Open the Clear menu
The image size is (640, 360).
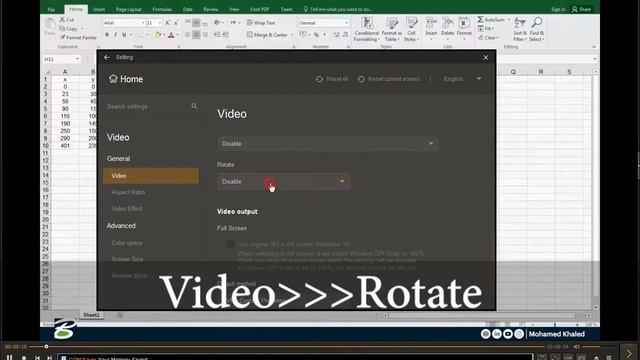[488, 38]
